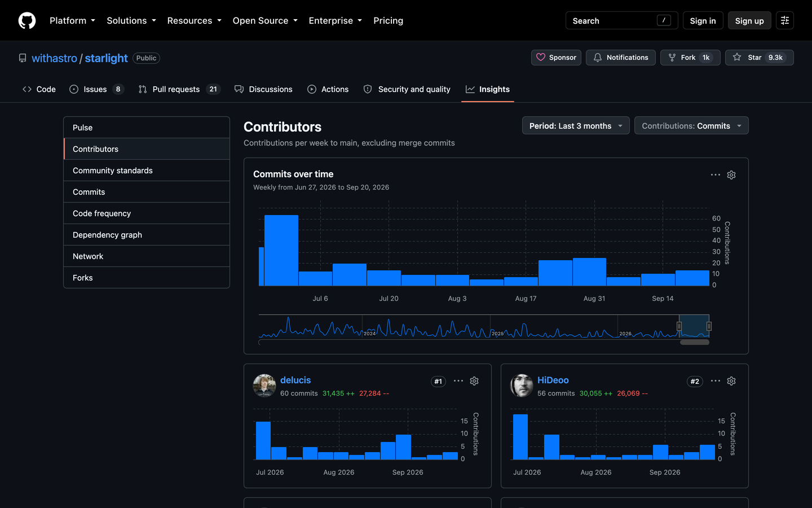Open the appearance settings icon beside Sign up
Viewport: 812px width, 508px height.
(x=785, y=21)
